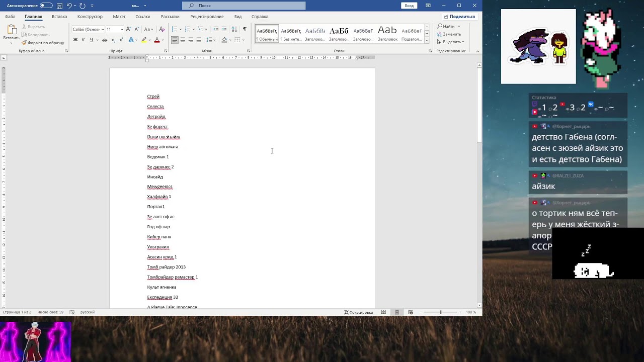Viewport: 644px width, 362px height.
Task: Save the document with the floppy disk icon
Action: point(60,6)
